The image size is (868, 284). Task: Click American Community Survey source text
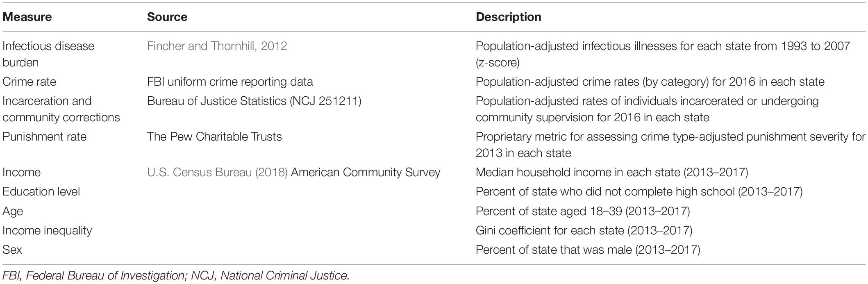(366, 172)
